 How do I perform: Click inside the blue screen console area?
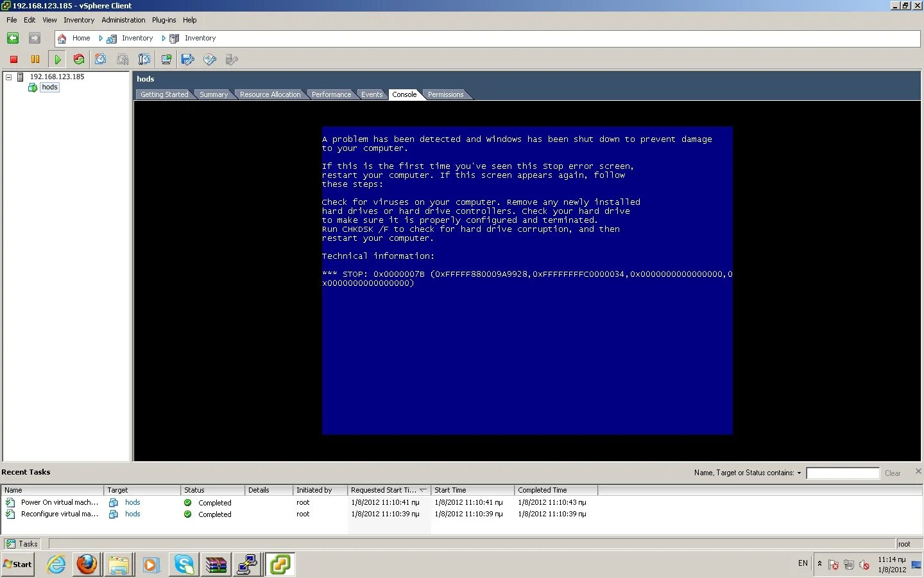(527, 281)
